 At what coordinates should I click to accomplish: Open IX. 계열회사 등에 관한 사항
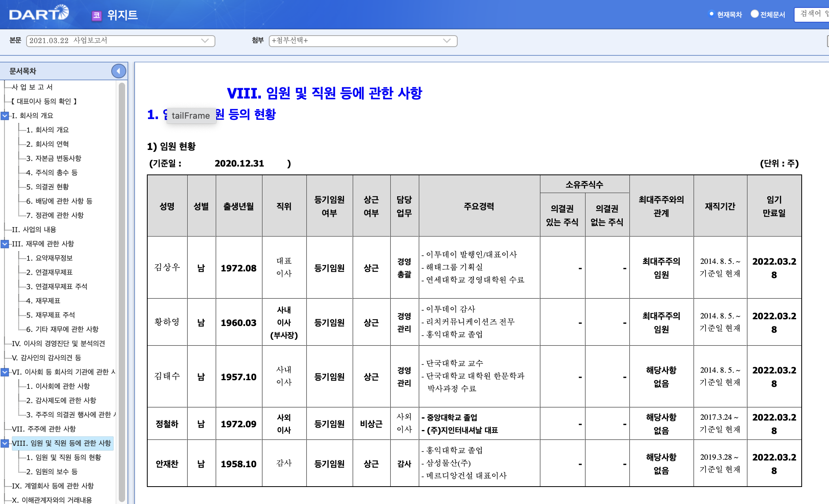[53, 486]
